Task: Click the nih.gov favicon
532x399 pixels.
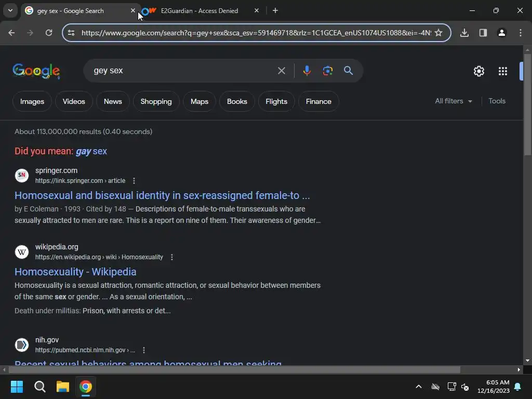Action: pos(22,345)
